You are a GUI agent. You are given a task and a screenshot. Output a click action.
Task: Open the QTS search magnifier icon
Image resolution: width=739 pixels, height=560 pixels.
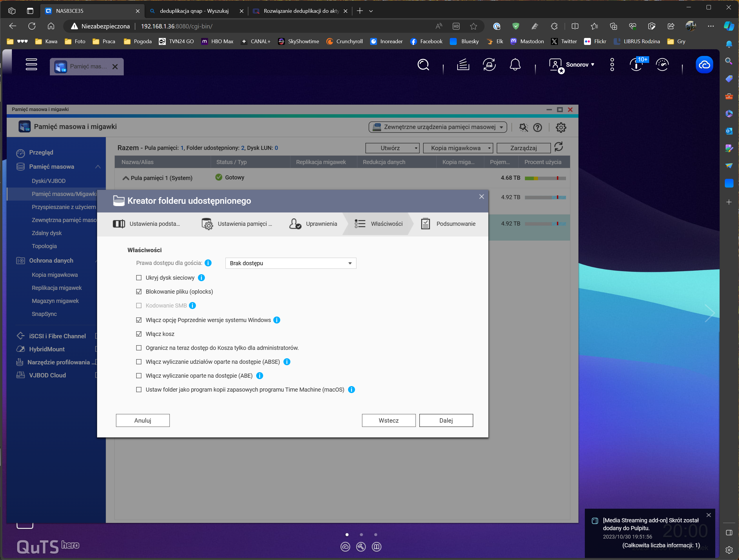(423, 64)
